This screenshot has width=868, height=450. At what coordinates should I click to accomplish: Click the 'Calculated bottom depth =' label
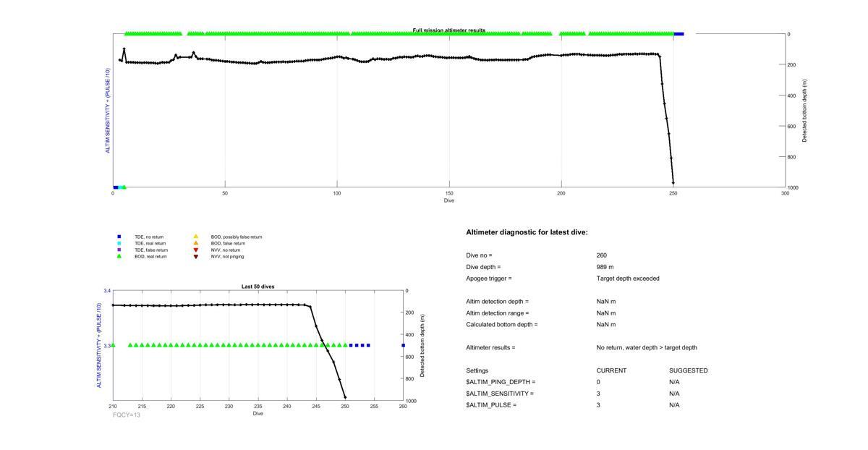(502, 325)
